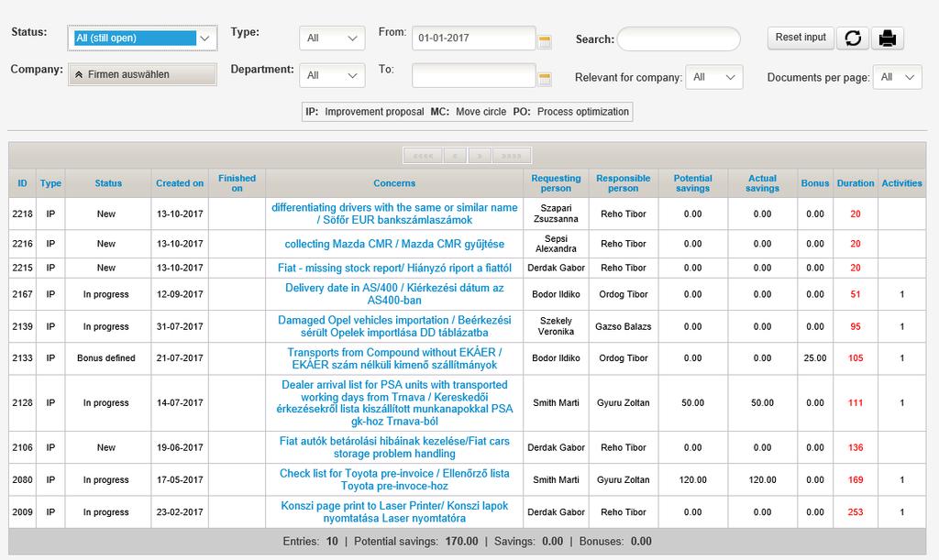The image size is (939, 560).
Task: Open the Fiat cars storage problem concern
Action: tap(394, 447)
